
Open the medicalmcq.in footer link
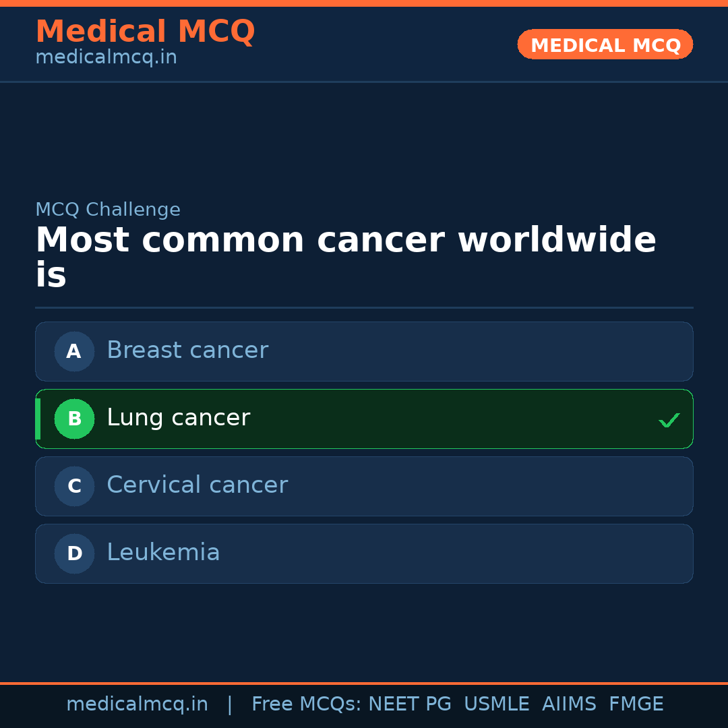point(137,704)
